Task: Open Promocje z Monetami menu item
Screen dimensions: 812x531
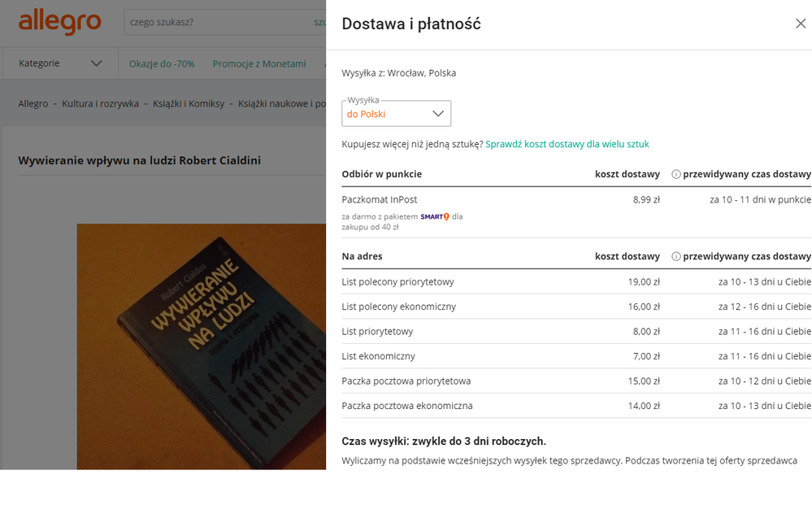Action: point(259,63)
